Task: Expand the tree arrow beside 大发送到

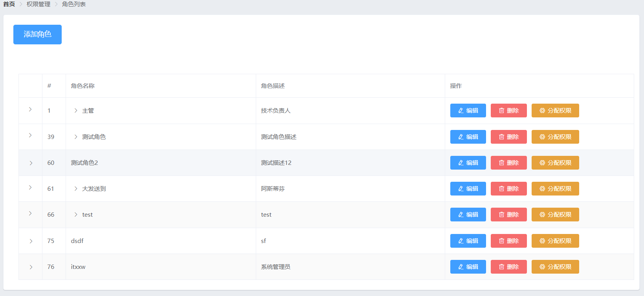Action: (x=76, y=189)
